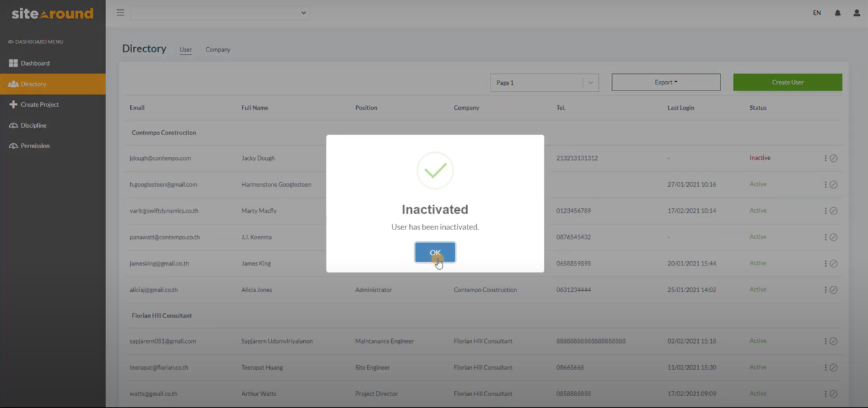
Task: Toggle the ban icon on James King row
Action: pyautogui.click(x=834, y=263)
